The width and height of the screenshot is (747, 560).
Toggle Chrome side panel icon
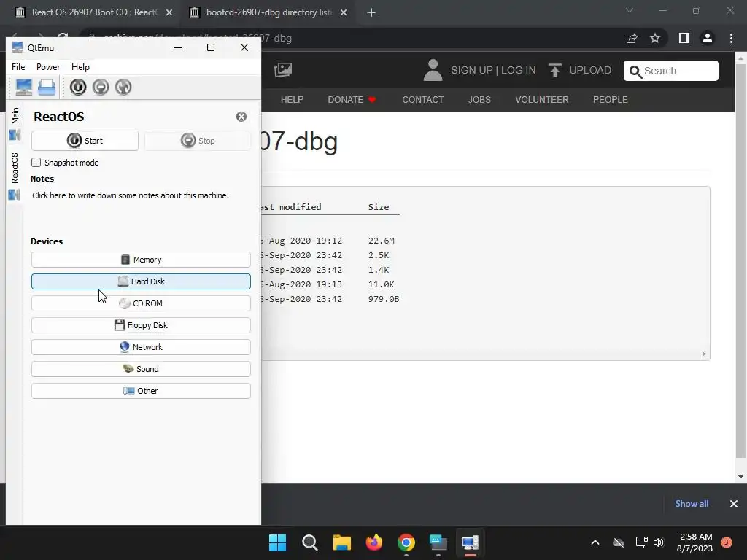pos(684,38)
